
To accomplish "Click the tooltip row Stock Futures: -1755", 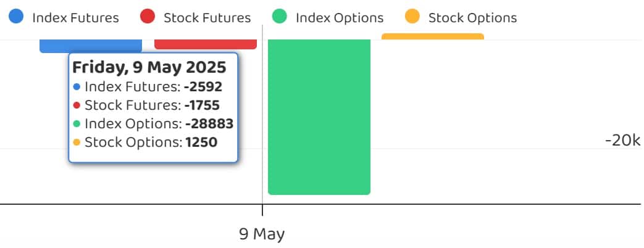I will pyautogui.click(x=146, y=105).
